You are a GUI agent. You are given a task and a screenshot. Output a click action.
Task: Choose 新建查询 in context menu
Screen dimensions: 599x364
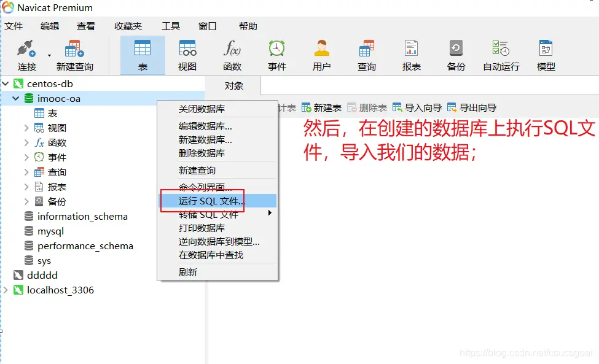(x=217, y=170)
